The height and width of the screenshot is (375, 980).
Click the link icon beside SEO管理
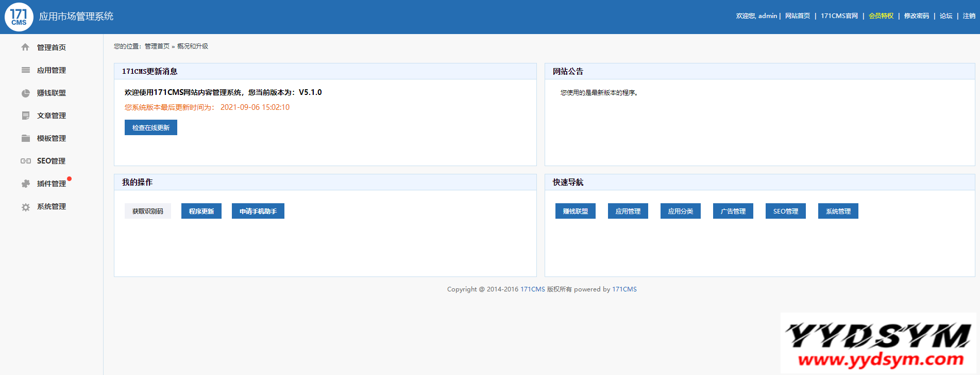point(25,161)
